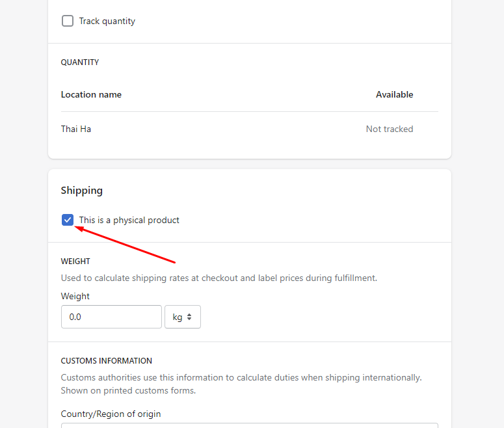The height and width of the screenshot is (428, 504).
Task: Click the 'Country/Region of origin' label
Action: click(111, 414)
